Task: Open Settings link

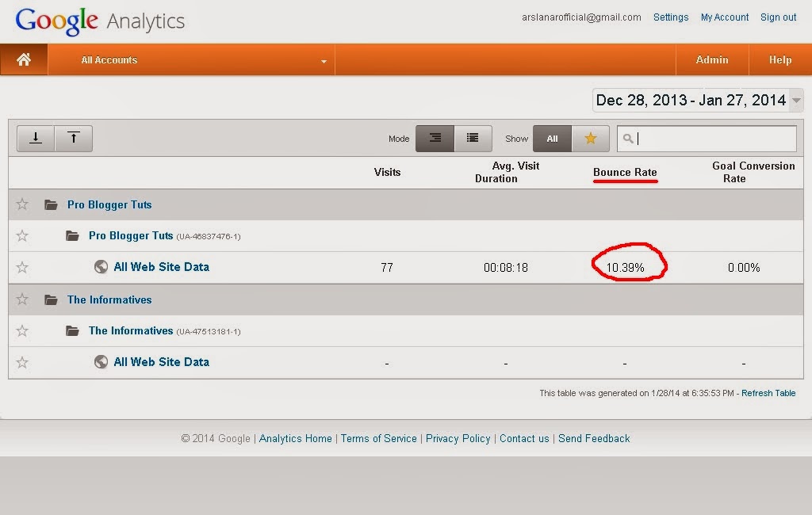Action: tap(671, 17)
